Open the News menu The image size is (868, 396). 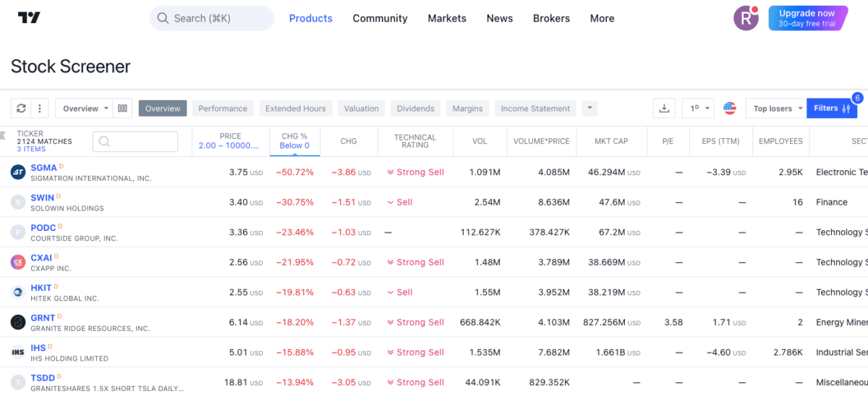(x=500, y=18)
